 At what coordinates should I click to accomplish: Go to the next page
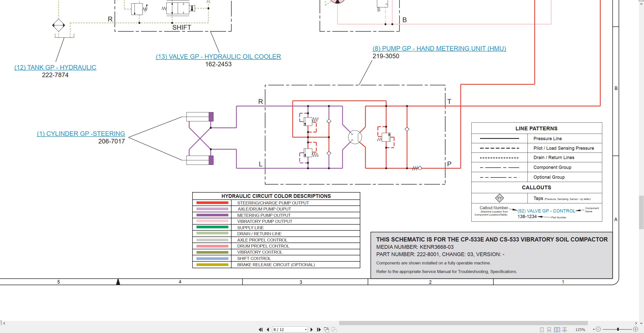(312, 329)
